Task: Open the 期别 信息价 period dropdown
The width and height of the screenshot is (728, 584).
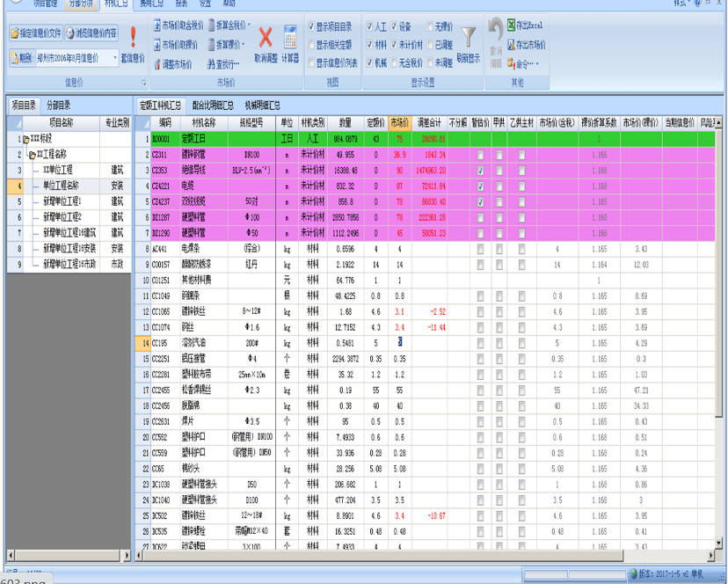Action: pos(115,58)
